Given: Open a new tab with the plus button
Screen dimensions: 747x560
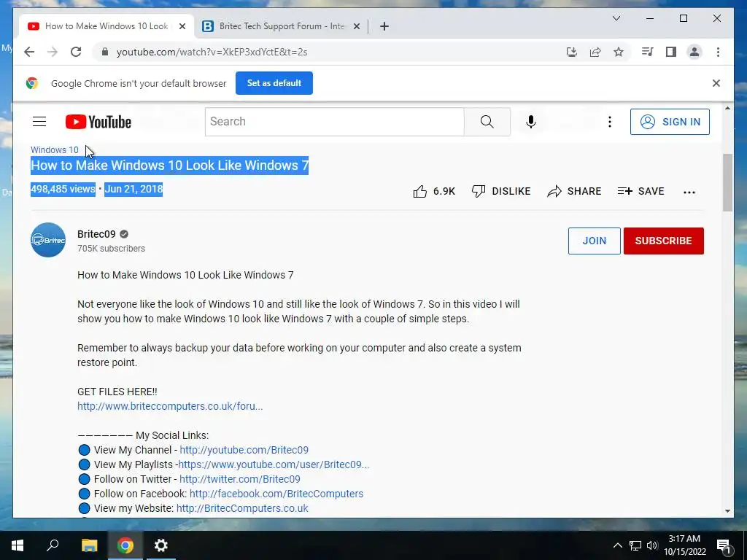Looking at the screenshot, I should [384, 26].
